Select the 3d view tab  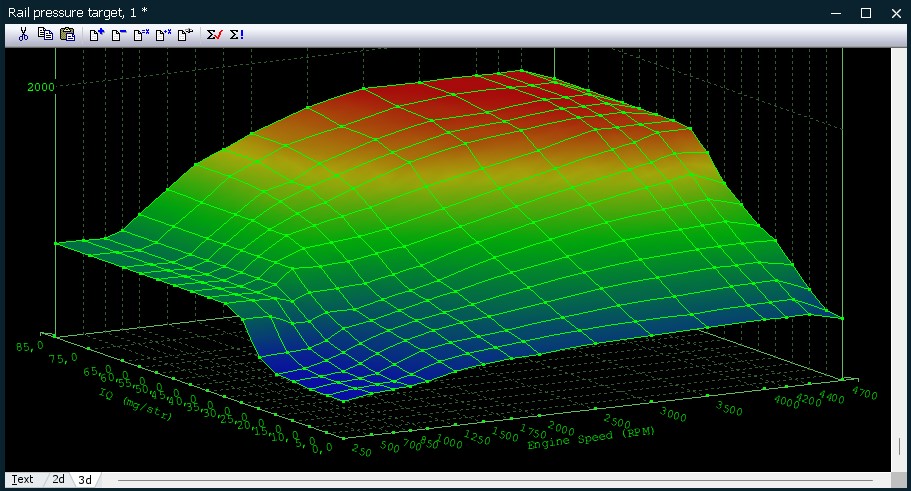[x=85, y=480]
